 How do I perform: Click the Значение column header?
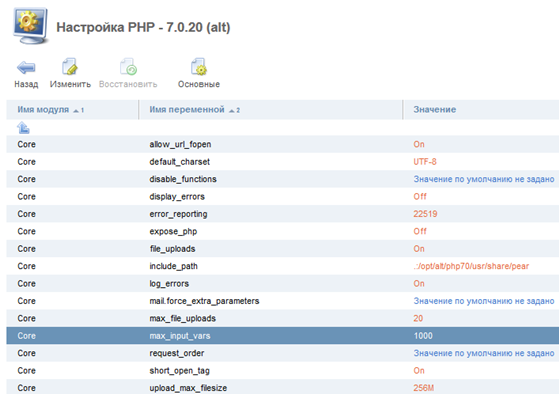[435, 110]
